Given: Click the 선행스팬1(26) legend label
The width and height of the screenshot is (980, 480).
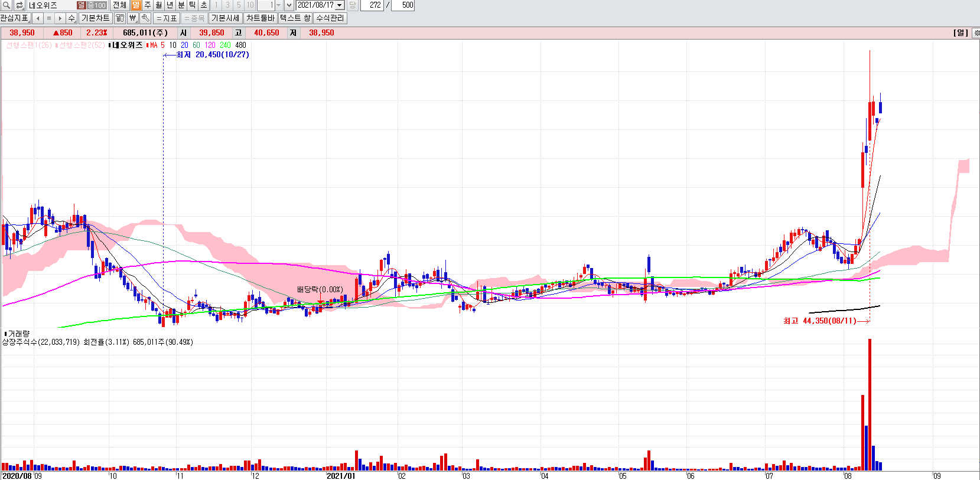Looking at the screenshot, I should [x=28, y=45].
